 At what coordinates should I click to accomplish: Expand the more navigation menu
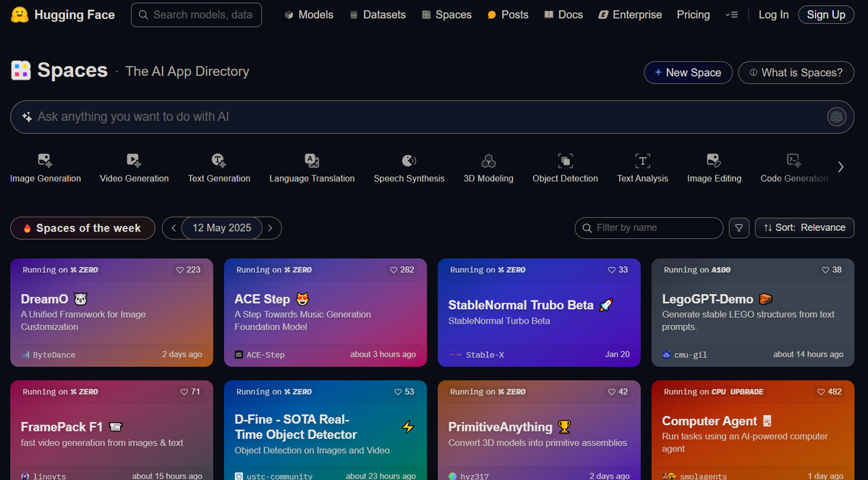(731, 14)
